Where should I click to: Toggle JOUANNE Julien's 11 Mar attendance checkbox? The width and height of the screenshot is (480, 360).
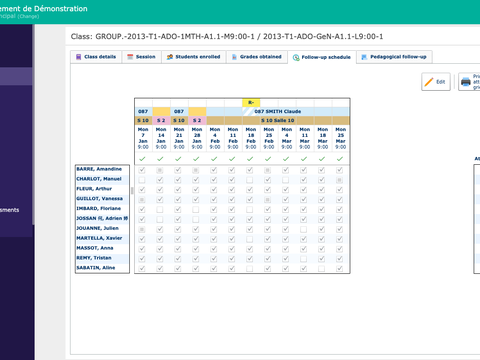pos(303,229)
